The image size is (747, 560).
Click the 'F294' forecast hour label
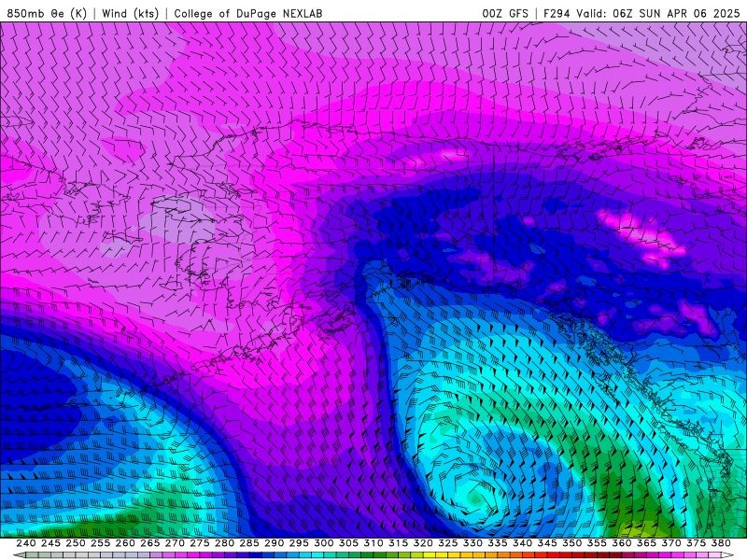click(x=557, y=13)
